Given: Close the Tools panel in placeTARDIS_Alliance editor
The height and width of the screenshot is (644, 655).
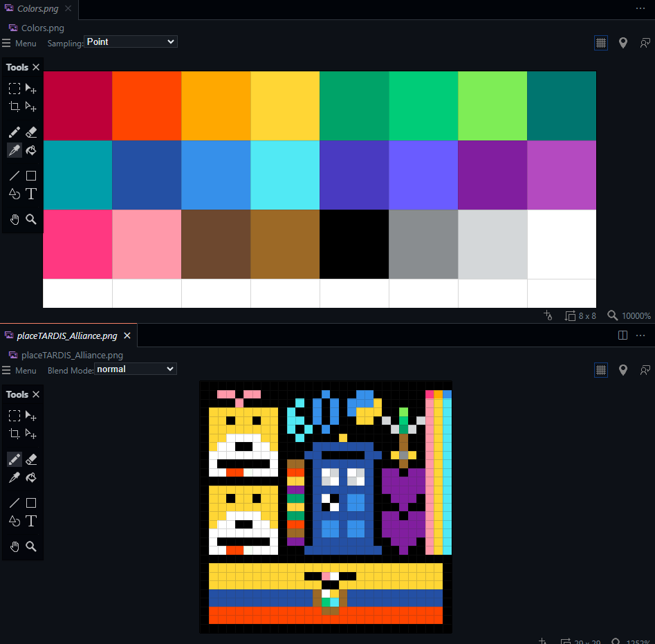Looking at the screenshot, I should point(36,394).
